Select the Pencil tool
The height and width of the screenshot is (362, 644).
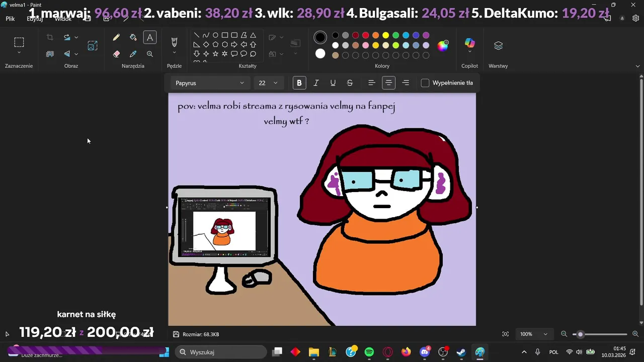116,37
